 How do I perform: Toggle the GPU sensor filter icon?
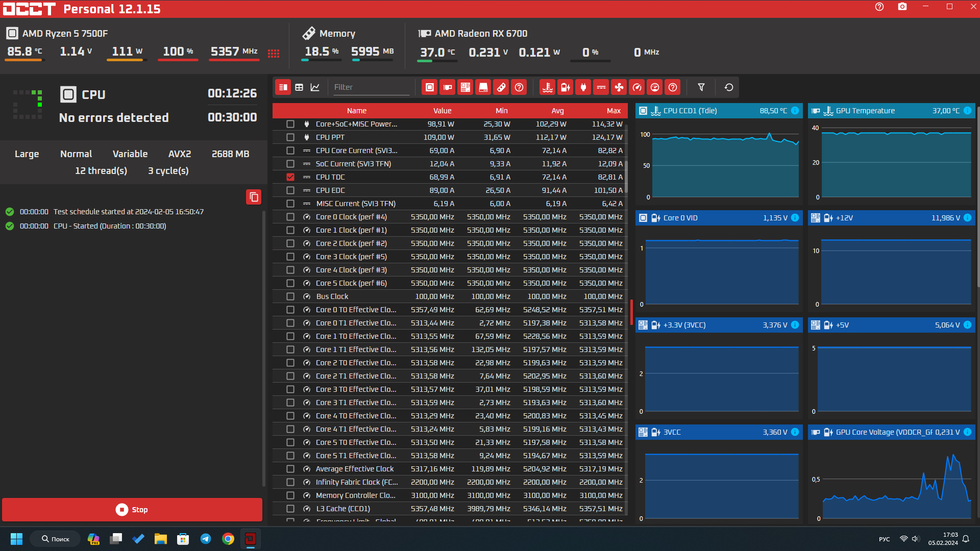(x=448, y=87)
